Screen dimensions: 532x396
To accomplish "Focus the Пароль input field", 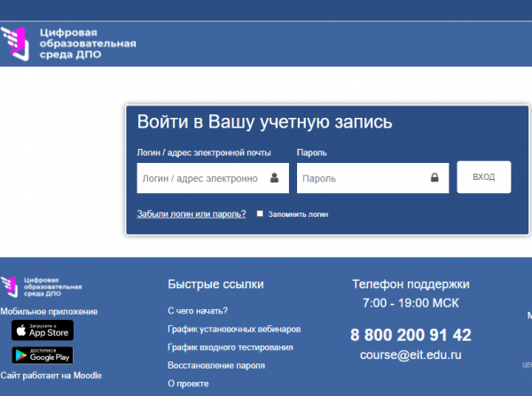I will coord(372,178).
